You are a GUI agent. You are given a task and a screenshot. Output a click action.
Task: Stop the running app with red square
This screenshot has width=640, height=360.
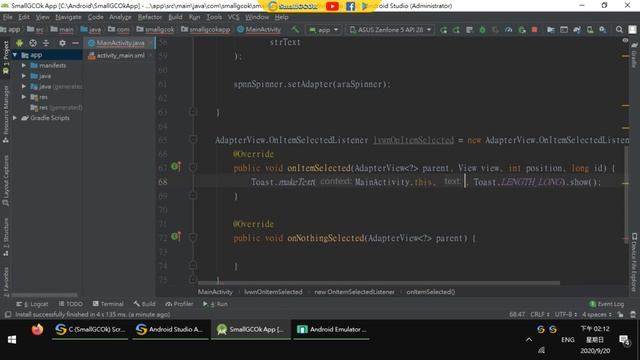pyautogui.click(x=534, y=30)
